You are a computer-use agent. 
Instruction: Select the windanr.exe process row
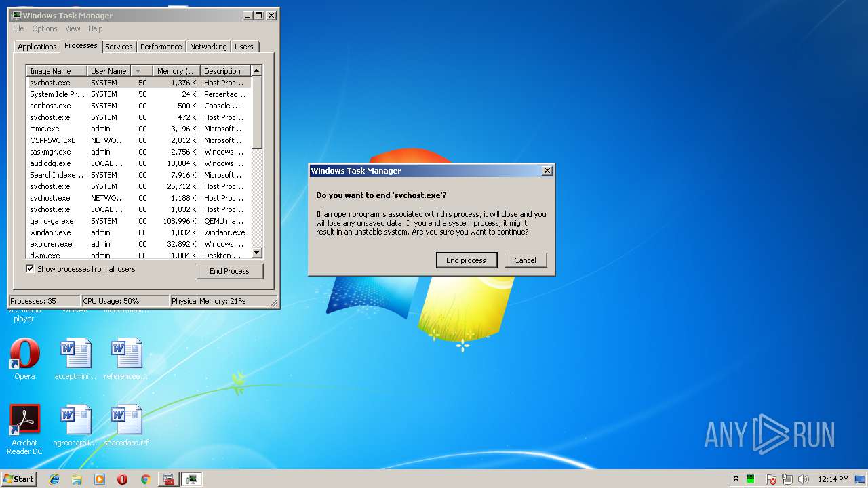(x=138, y=232)
